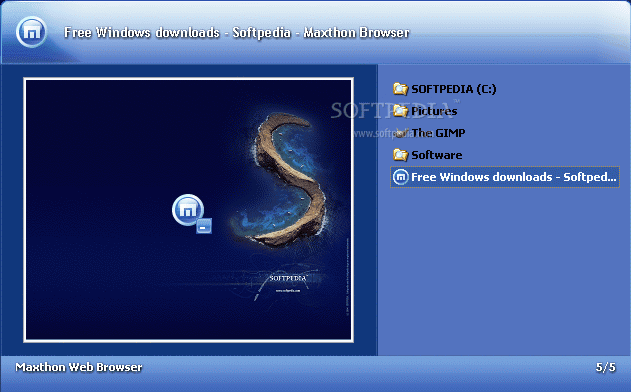
Task: Click the SOFTPEDIA label inside the preview
Action: pyautogui.click(x=288, y=278)
